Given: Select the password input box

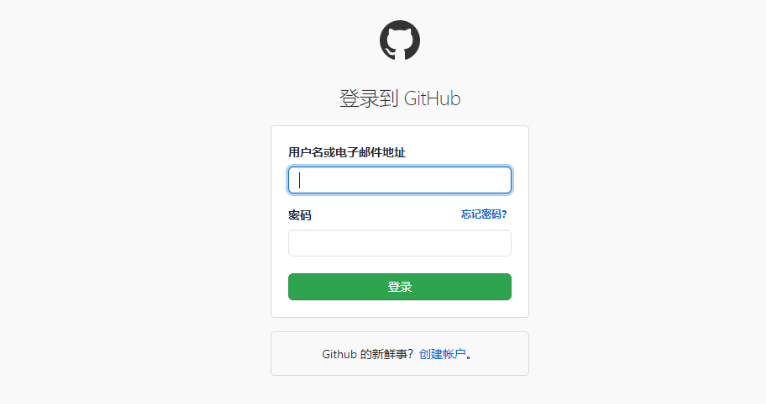Looking at the screenshot, I should (x=400, y=243).
